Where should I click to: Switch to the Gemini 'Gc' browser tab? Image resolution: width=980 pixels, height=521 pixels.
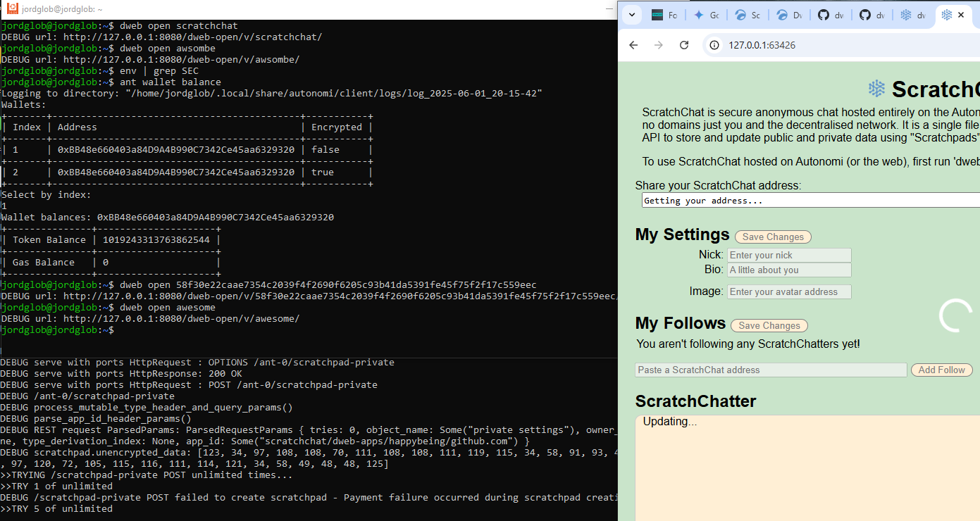coord(705,15)
